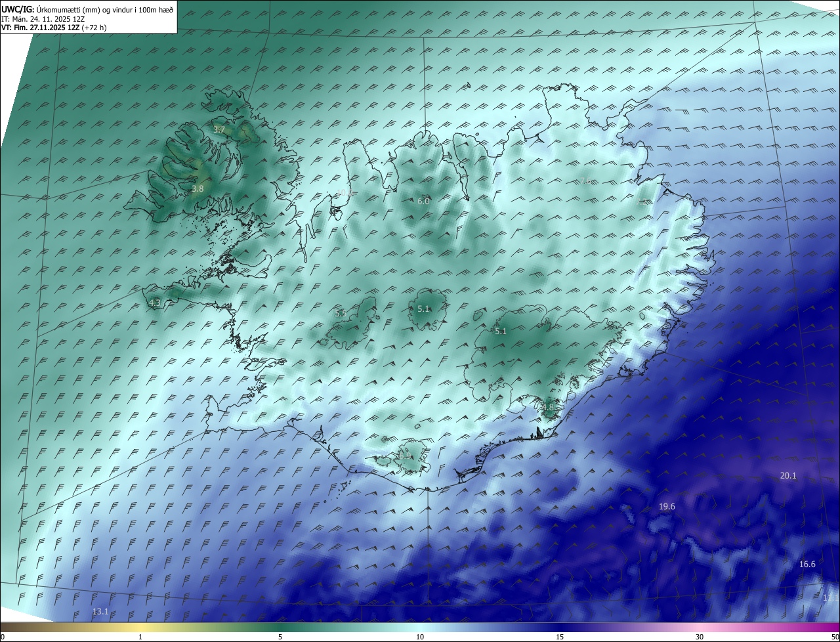This screenshot has height=642, width=840.
Task: Click the 1 tick on the color scale
Action: click(140, 637)
